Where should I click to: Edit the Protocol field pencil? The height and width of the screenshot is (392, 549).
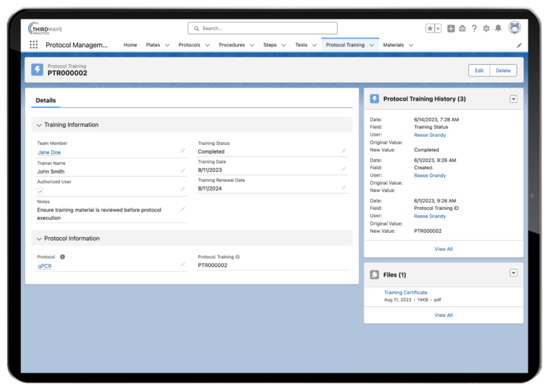tap(183, 264)
